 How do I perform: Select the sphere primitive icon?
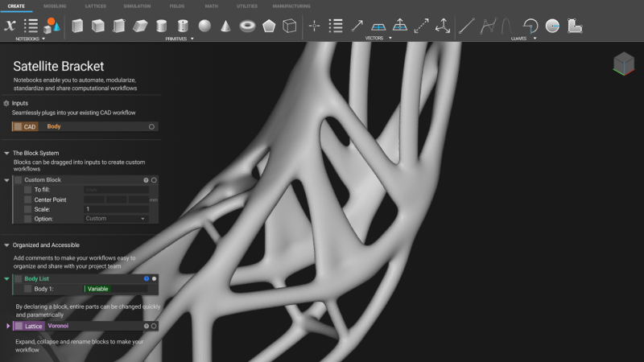click(204, 27)
